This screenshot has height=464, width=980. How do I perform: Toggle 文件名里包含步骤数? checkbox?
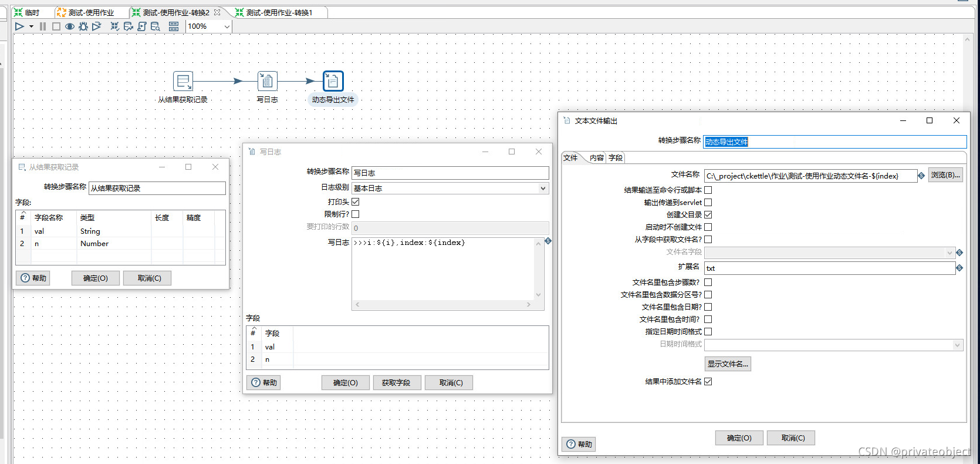tap(708, 283)
